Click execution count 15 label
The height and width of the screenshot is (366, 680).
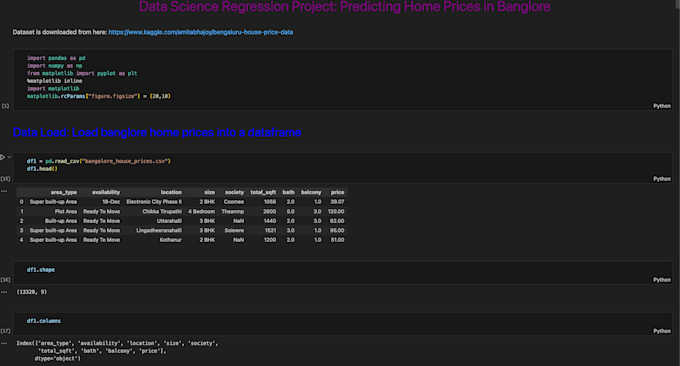click(5, 179)
